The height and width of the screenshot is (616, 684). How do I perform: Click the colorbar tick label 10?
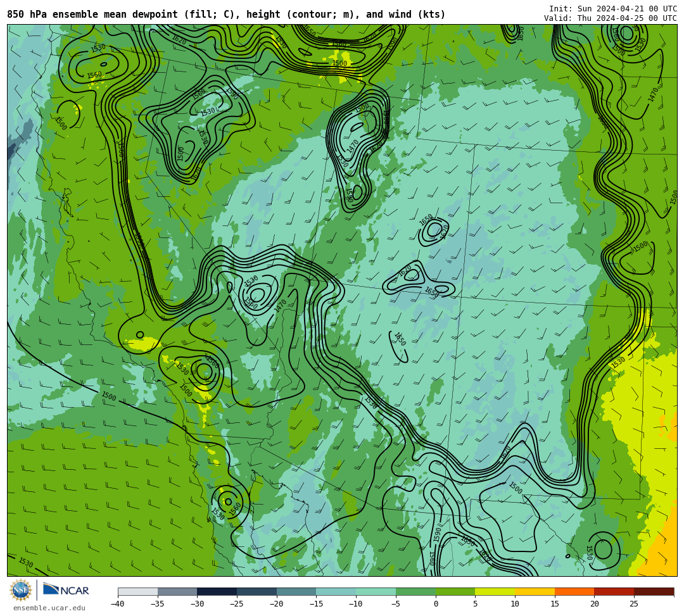tap(515, 604)
